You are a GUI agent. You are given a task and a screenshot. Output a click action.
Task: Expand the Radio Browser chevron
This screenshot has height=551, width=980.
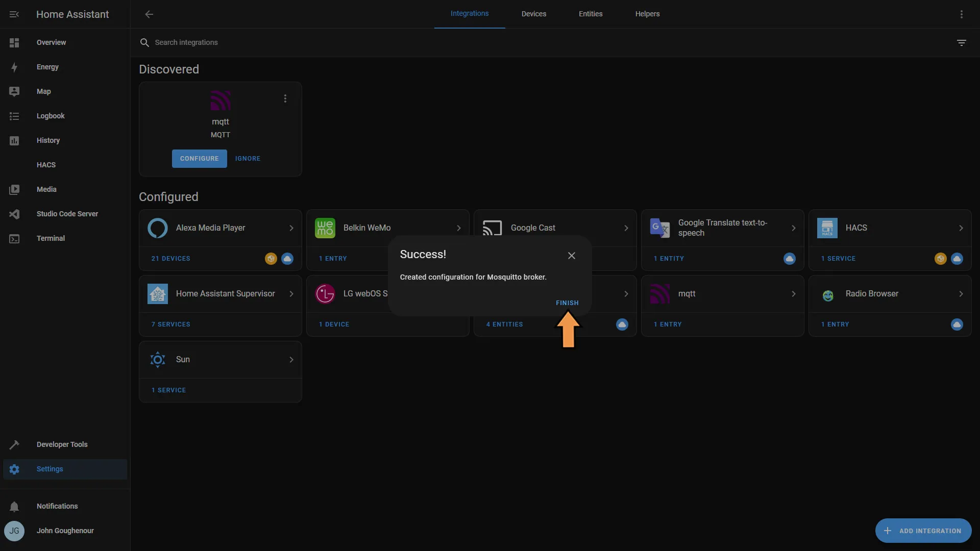click(961, 294)
